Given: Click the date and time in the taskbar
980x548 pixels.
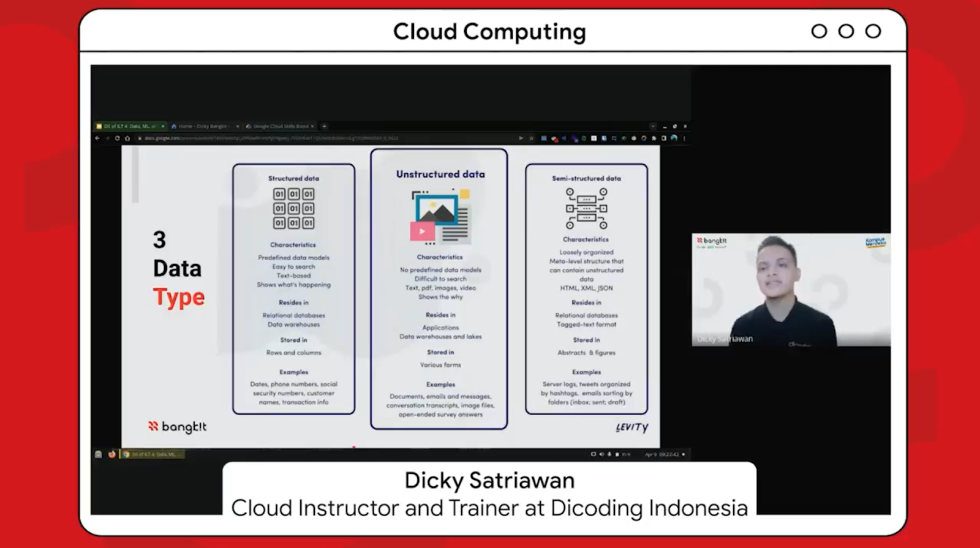Looking at the screenshot, I should click(x=661, y=454).
